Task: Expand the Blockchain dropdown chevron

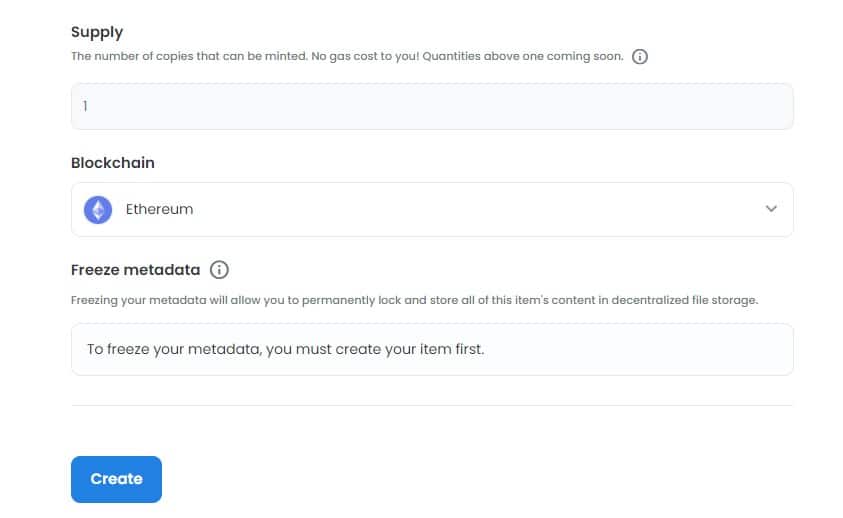Action: (771, 209)
